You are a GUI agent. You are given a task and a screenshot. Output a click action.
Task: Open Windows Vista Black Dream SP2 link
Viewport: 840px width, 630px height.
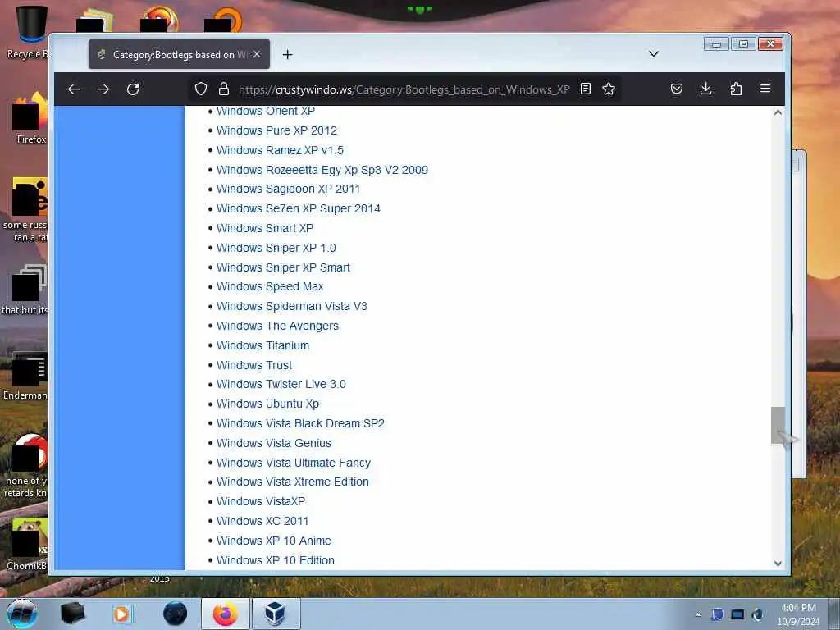coord(300,424)
